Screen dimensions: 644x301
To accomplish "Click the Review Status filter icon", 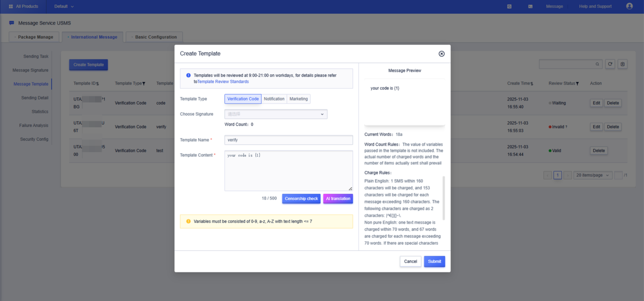I will point(577,84).
